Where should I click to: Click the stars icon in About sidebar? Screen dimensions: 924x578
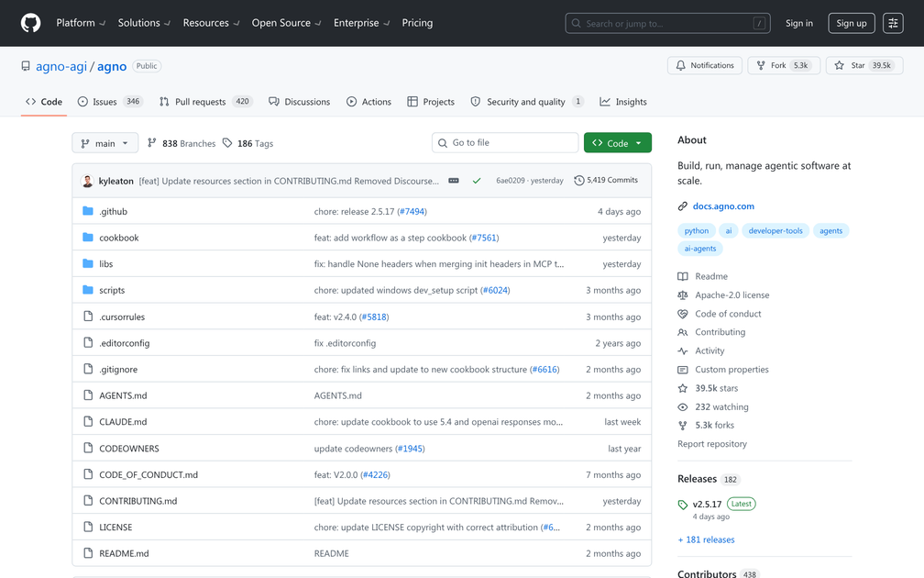click(682, 388)
